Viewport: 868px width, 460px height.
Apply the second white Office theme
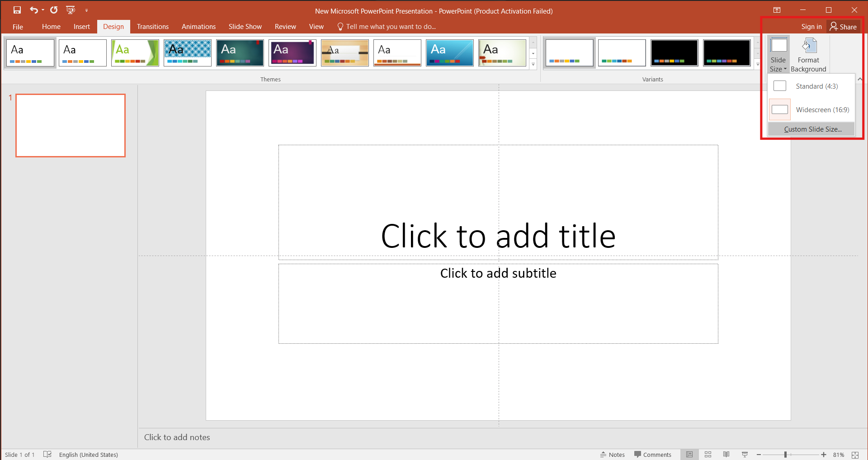pyautogui.click(x=83, y=53)
